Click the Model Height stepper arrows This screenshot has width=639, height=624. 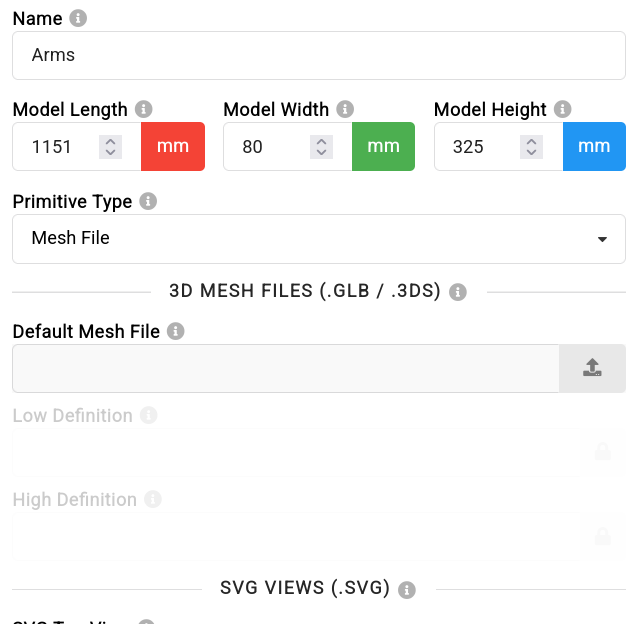pos(531,147)
